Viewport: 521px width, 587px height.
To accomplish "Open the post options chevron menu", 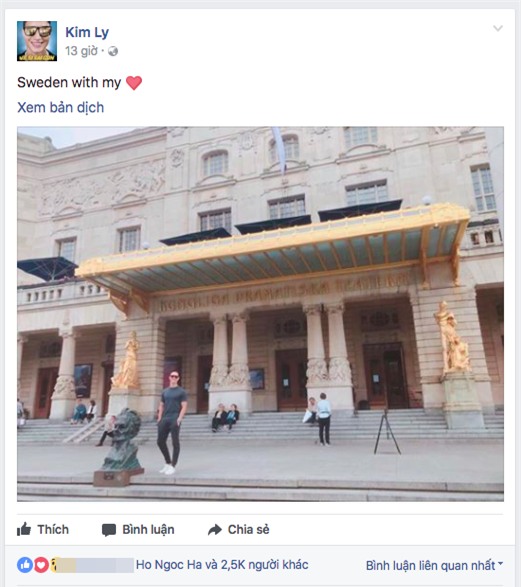I will click(x=497, y=28).
